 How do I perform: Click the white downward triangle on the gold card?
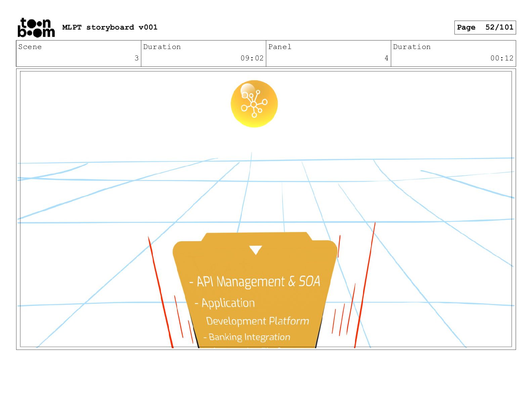pyautogui.click(x=256, y=250)
